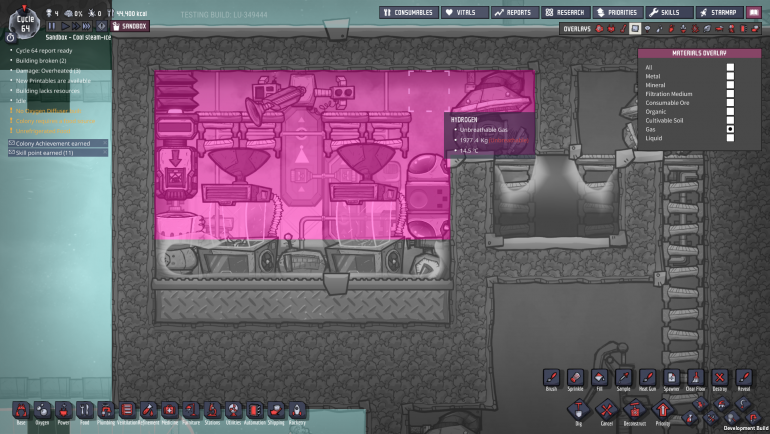Select the sandbox Fill tool
The height and width of the screenshot is (434, 770).
[x=599, y=378]
